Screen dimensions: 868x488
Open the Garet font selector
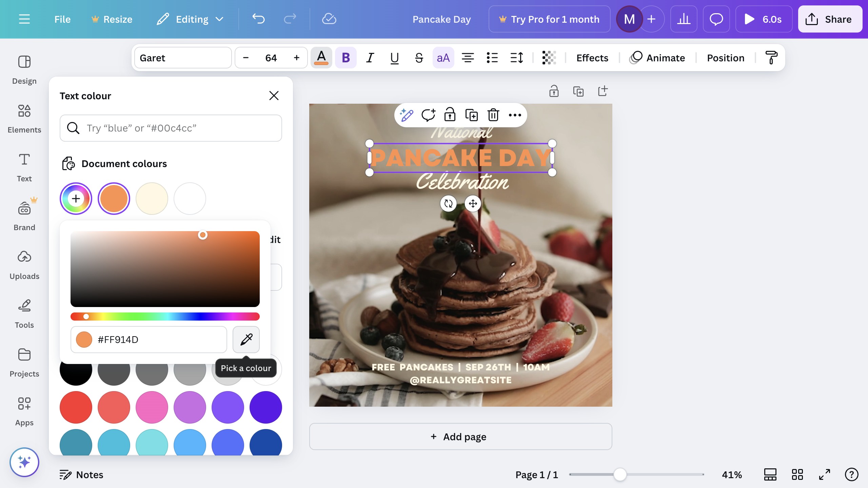183,58
